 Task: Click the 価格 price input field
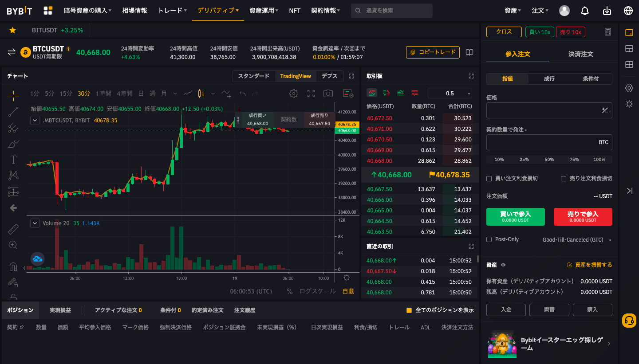(x=549, y=110)
